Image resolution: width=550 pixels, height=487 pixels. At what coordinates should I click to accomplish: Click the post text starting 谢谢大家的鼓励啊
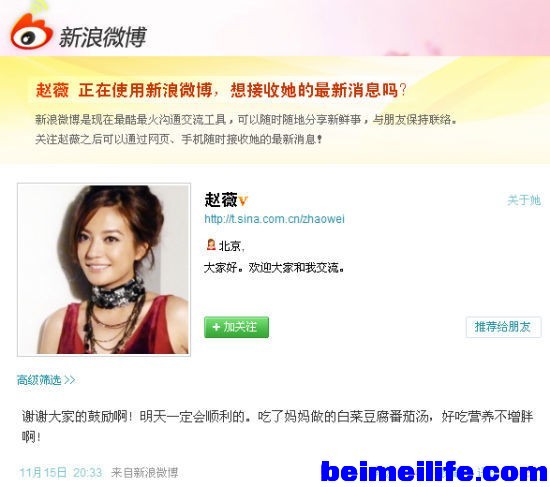pos(277,426)
